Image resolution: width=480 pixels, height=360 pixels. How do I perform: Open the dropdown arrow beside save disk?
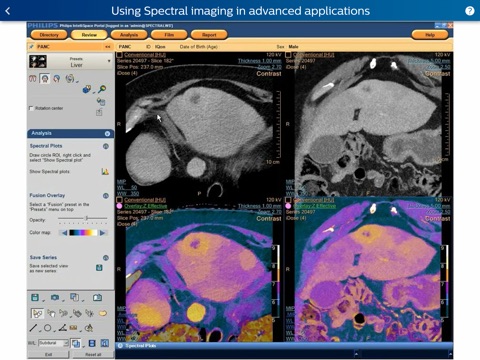(x=43, y=300)
